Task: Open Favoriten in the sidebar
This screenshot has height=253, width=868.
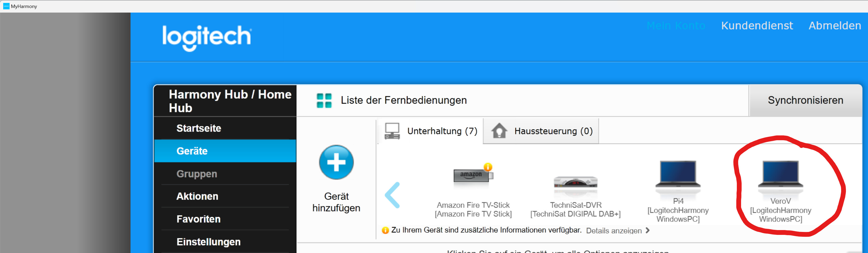Action: (225, 219)
